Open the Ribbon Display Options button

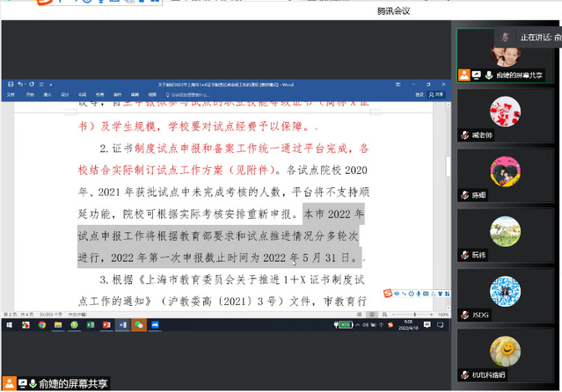pos(398,84)
